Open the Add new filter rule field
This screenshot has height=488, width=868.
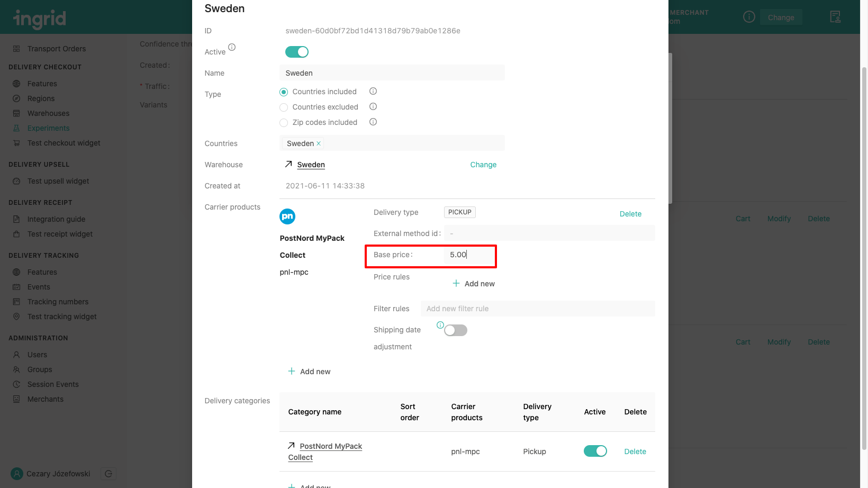coord(537,309)
